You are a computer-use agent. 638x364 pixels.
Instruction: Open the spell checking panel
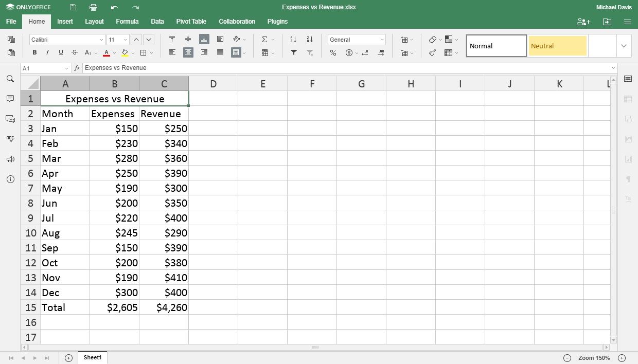click(10, 139)
